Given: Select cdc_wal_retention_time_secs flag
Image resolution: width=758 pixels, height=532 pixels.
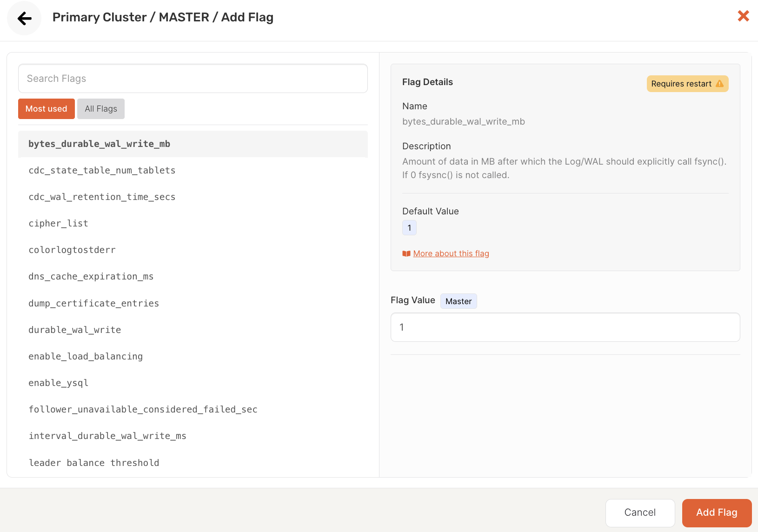Looking at the screenshot, I should tap(193, 197).
